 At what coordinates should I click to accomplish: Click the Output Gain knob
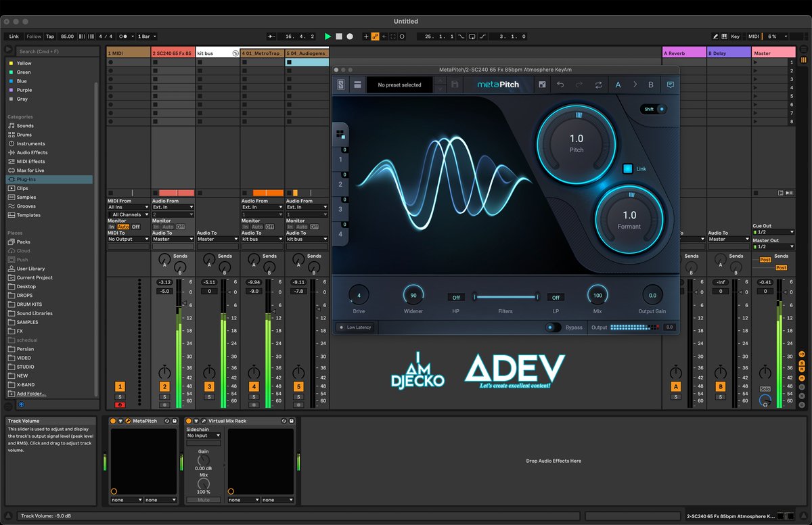(652, 295)
